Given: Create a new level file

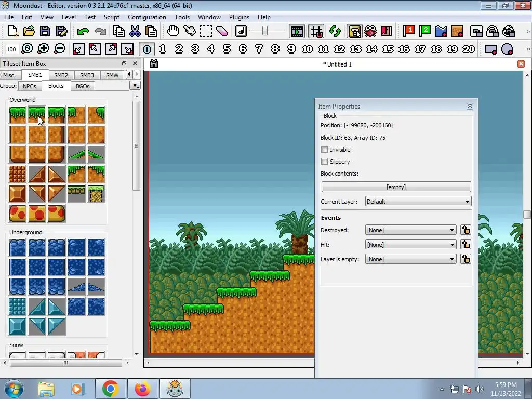Looking at the screenshot, I should pos(12,31).
